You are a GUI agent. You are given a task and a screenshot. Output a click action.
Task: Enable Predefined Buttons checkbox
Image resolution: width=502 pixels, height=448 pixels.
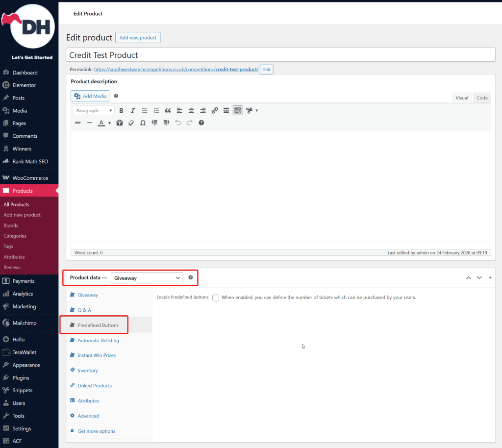[216, 298]
